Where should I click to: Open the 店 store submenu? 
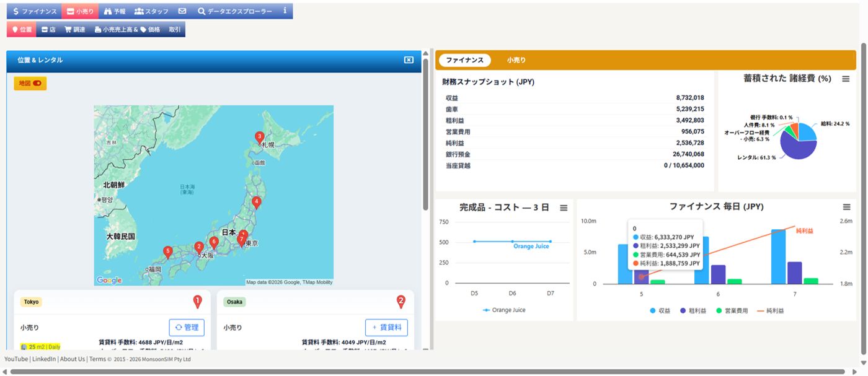[x=48, y=29]
